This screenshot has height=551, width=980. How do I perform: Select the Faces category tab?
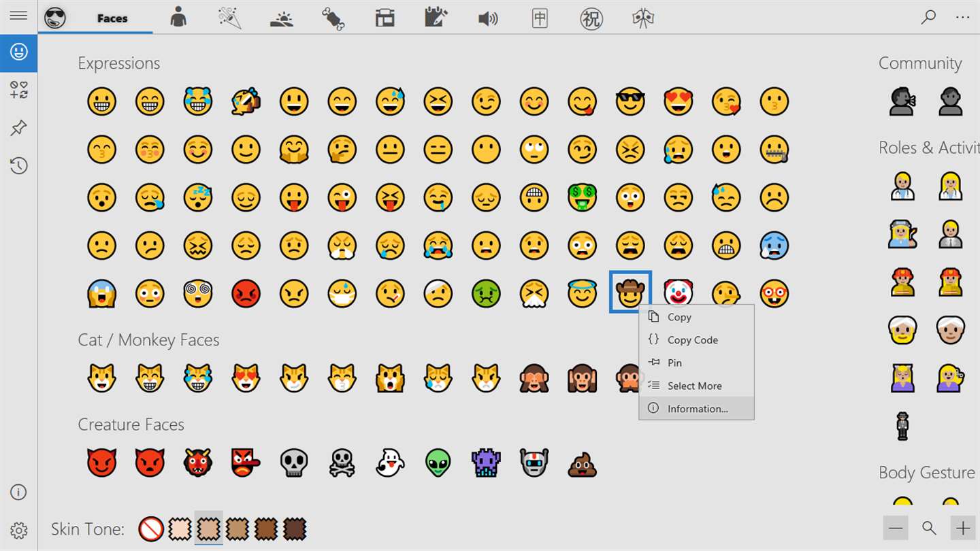95,18
